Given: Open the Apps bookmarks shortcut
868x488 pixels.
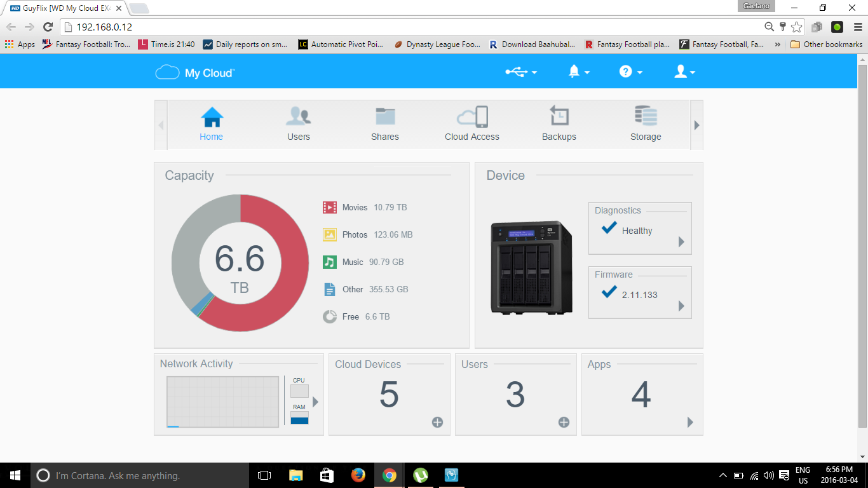Looking at the screenshot, I should click(x=20, y=44).
